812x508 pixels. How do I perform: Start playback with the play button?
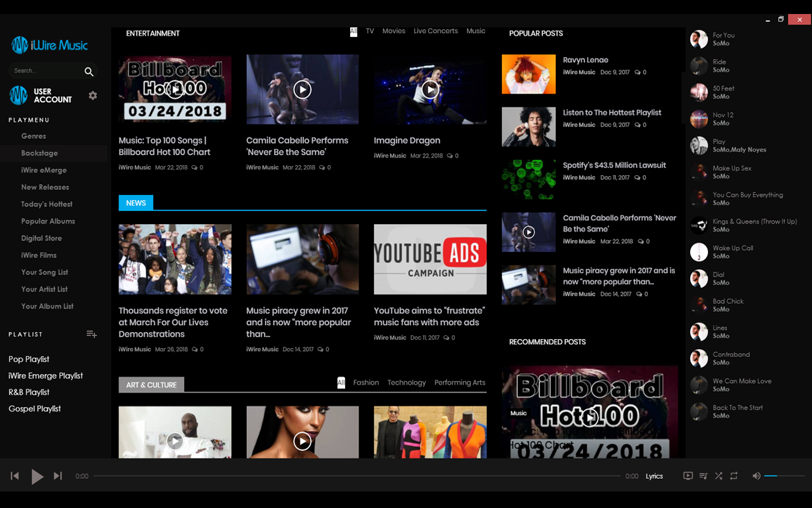tap(37, 476)
